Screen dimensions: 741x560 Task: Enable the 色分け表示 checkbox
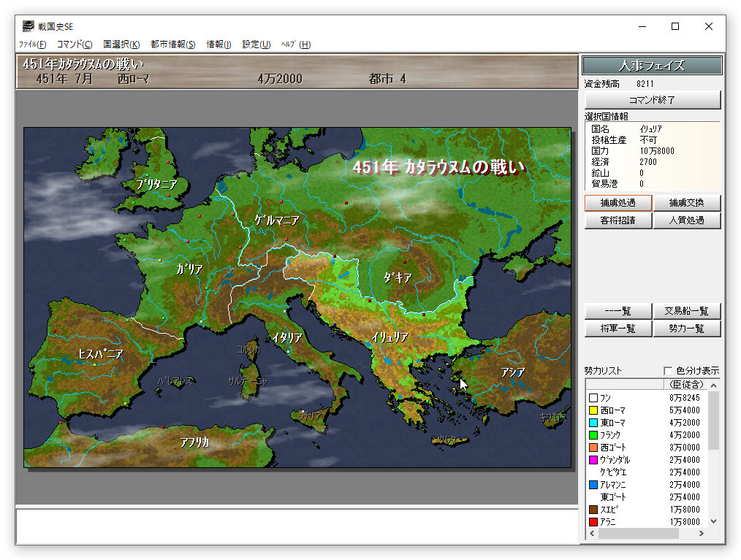pyautogui.click(x=668, y=370)
